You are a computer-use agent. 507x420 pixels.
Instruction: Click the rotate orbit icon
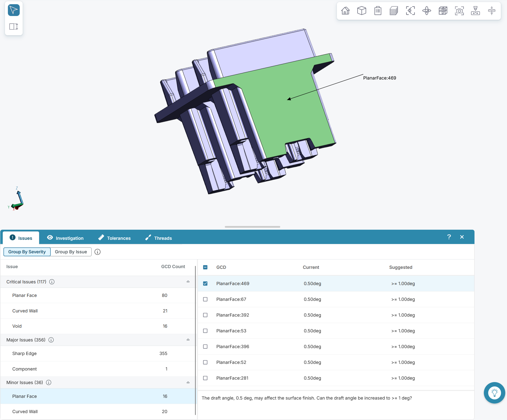coord(426,11)
